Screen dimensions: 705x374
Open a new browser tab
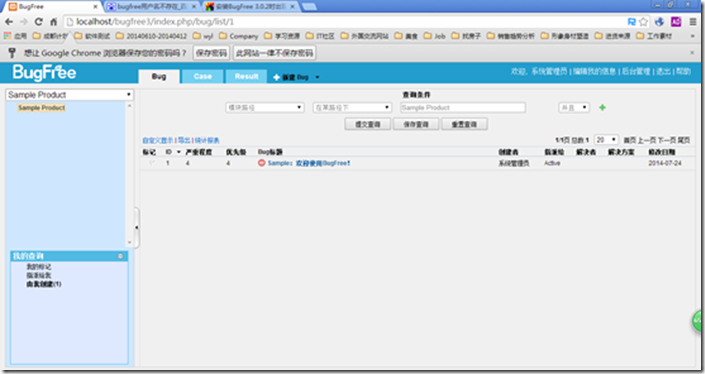pyautogui.click(x=309, y=7)
